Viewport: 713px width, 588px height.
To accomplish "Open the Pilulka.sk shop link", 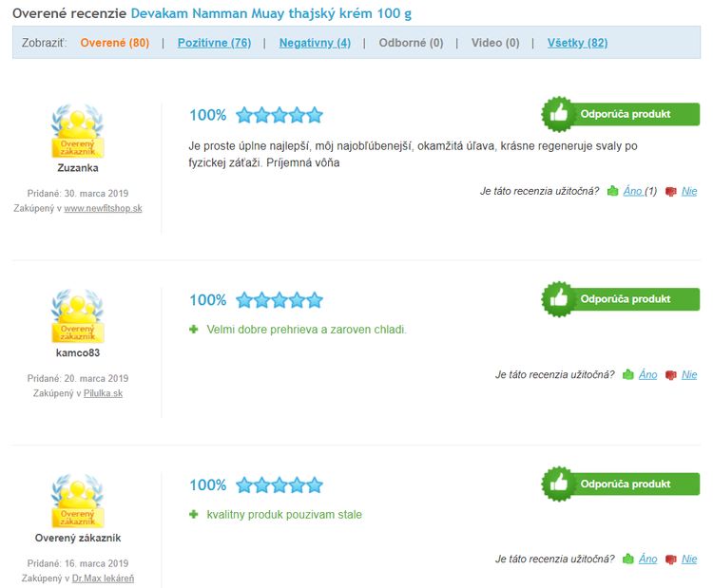I will [103, 393].
